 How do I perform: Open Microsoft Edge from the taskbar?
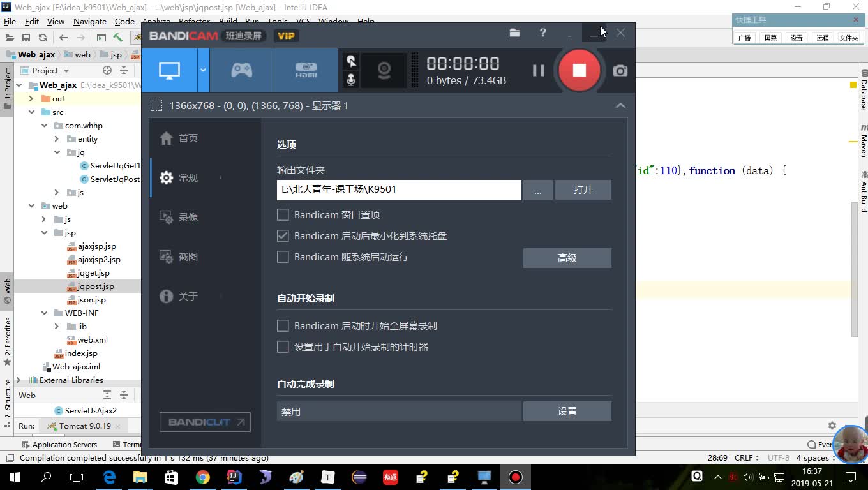point(109,477)
